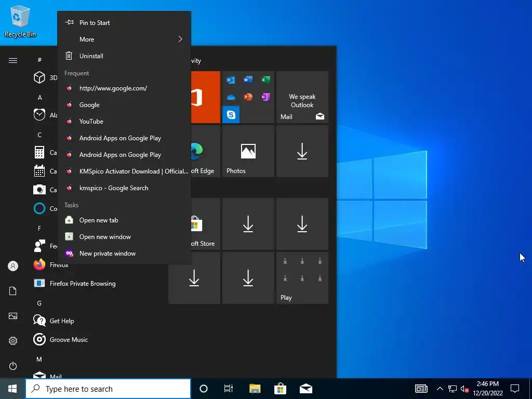Open the Word icon in tile folder
Image resolution: width=532 pixels, height=399 pixels.
248,79
